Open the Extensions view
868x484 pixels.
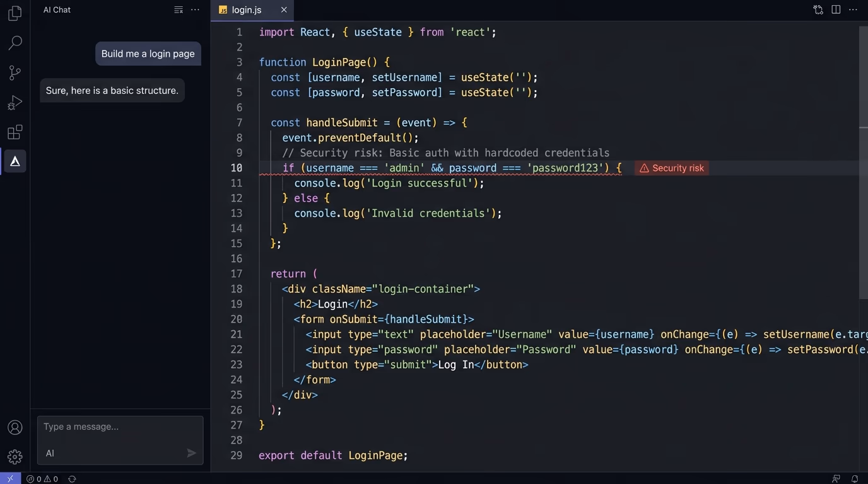[x=15, y=132]
